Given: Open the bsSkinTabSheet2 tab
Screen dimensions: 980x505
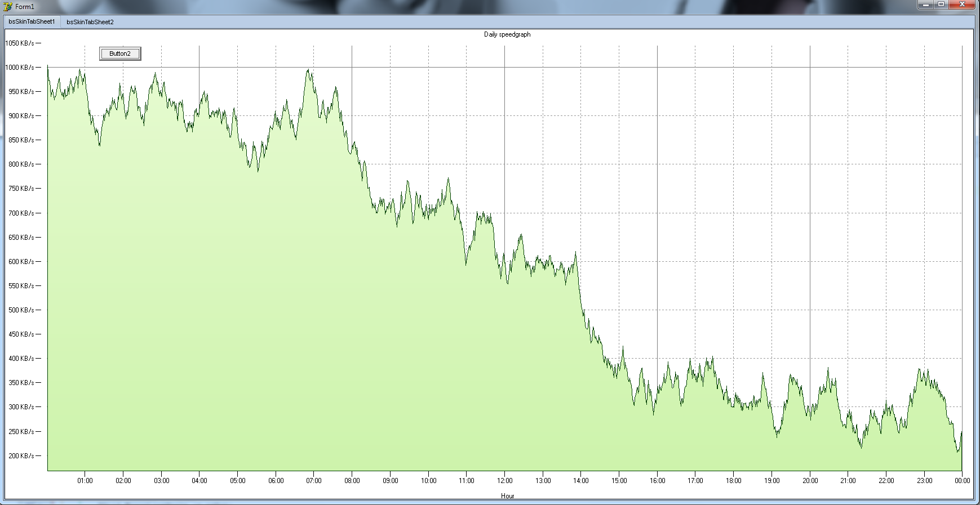Looking at the screenshot, I should pyautogui.click(x=90, y=22).
